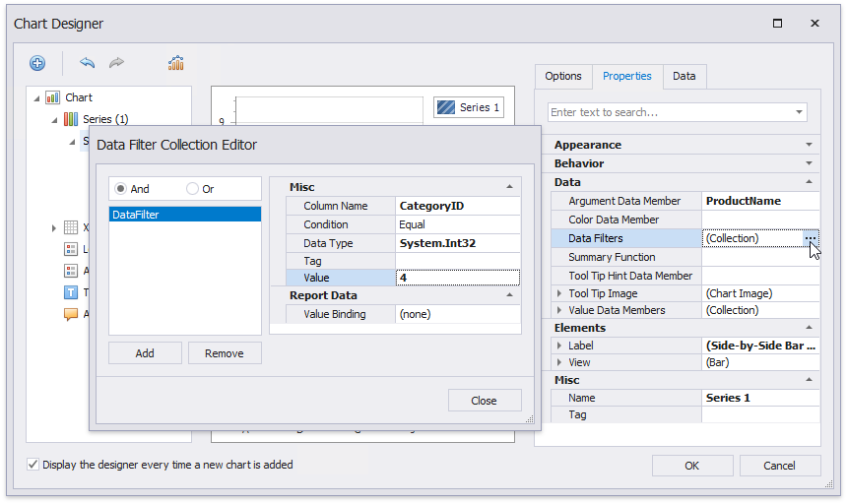The width and height of the screenshot is (847, 504).
Task: Click the Series 1 legend marker
Action: coord(446,107)
